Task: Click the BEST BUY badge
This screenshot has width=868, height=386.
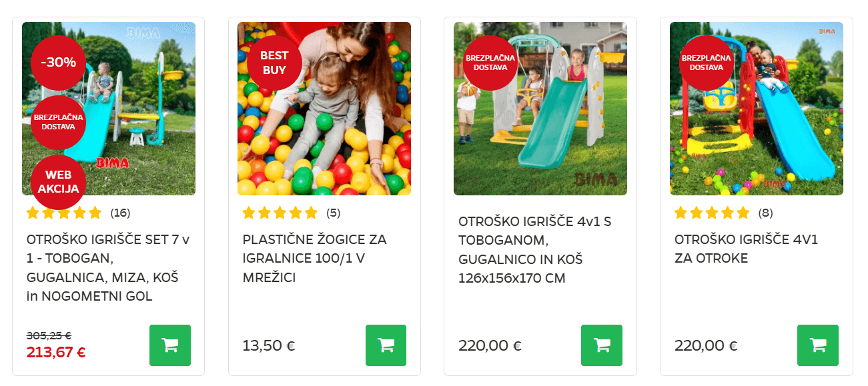Action: (x=274, y=63)
